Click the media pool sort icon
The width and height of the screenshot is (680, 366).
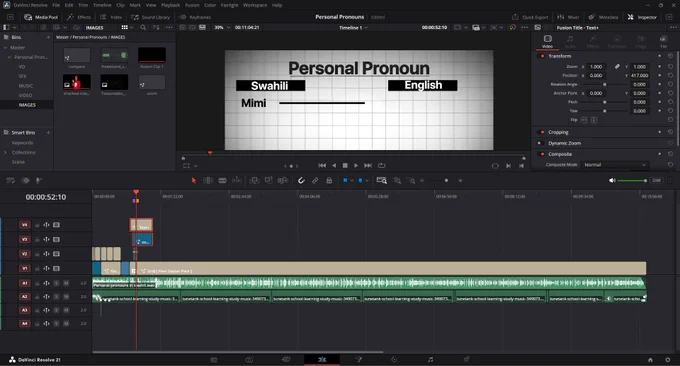[156, 27]
